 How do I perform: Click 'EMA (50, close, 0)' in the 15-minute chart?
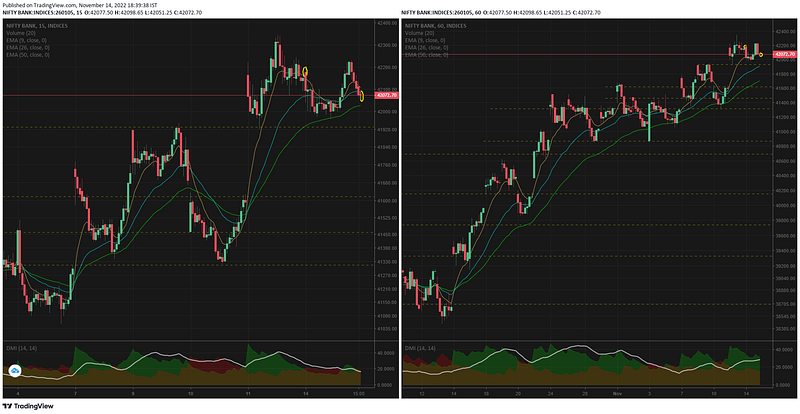[28, 55]
